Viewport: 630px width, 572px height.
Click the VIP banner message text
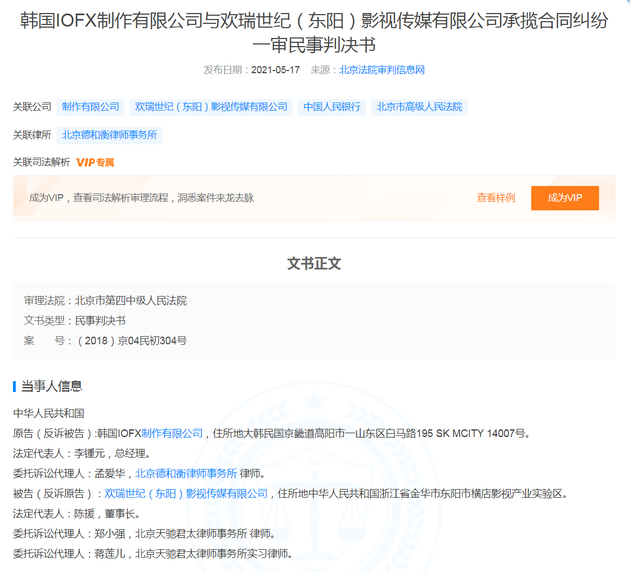point(141,198)
